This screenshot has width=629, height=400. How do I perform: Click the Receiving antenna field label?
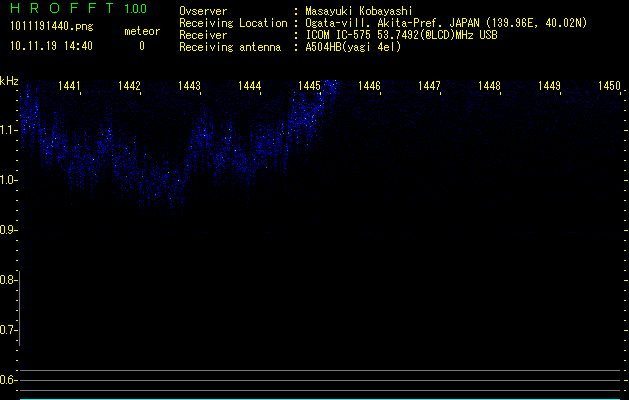(230, 47)
